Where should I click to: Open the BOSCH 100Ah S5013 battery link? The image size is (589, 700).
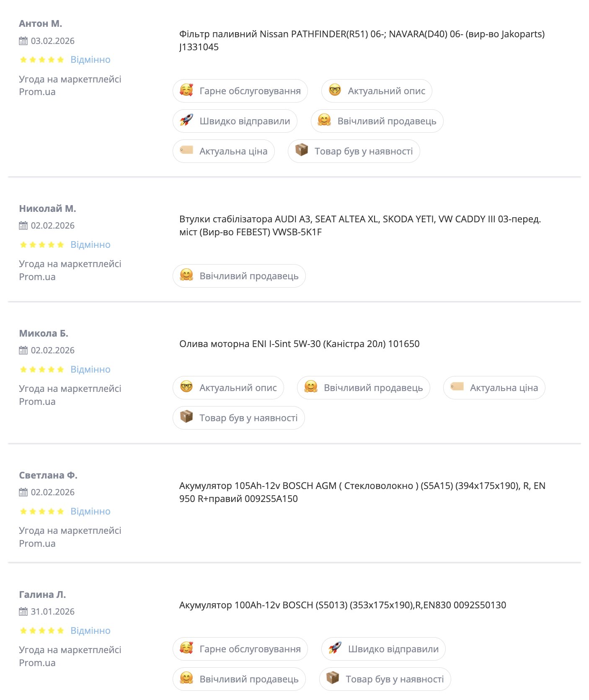[342, 605]
